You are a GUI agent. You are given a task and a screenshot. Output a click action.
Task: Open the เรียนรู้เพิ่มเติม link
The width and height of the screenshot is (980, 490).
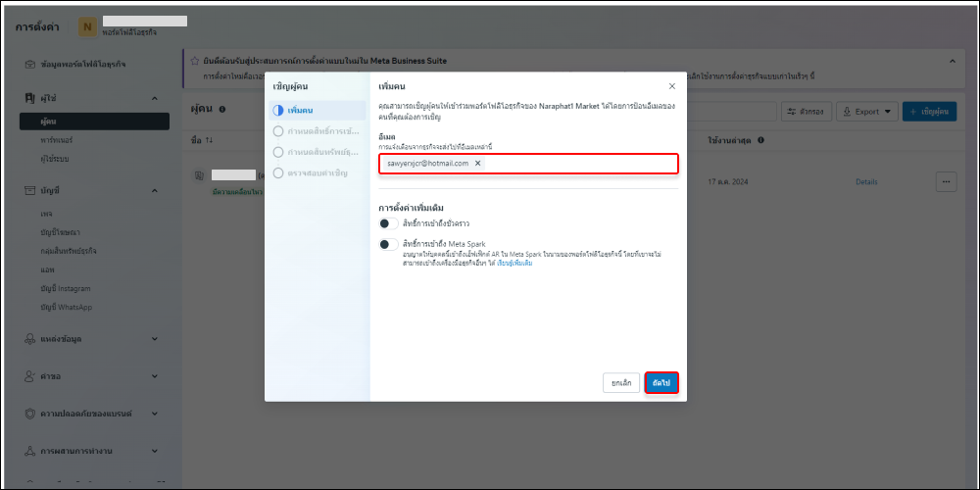click(515, 263)
